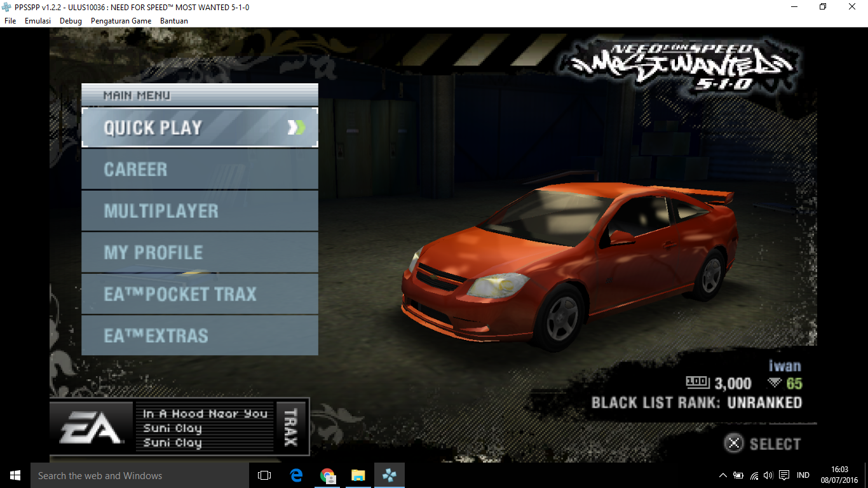Image resolution: width=868 pixels, height=488 pixels.
Task: Click the EA logo
Action: pos(90,428)
